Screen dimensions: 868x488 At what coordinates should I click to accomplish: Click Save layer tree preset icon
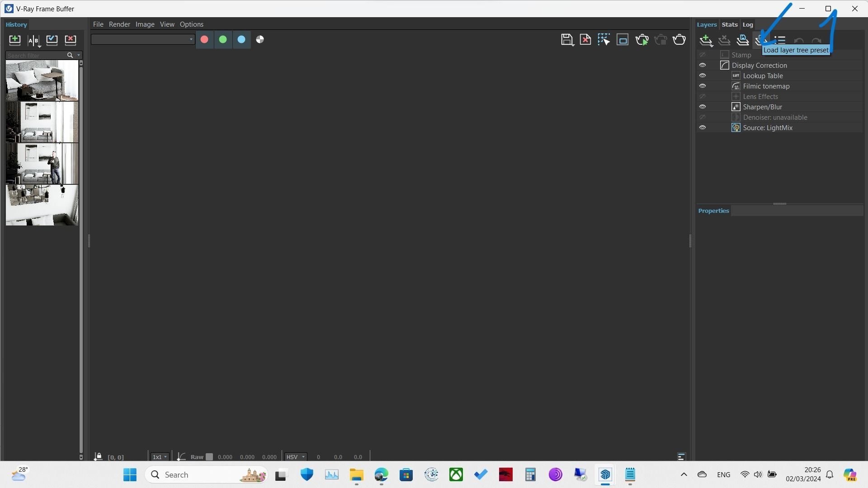click(x=742, y=40)
